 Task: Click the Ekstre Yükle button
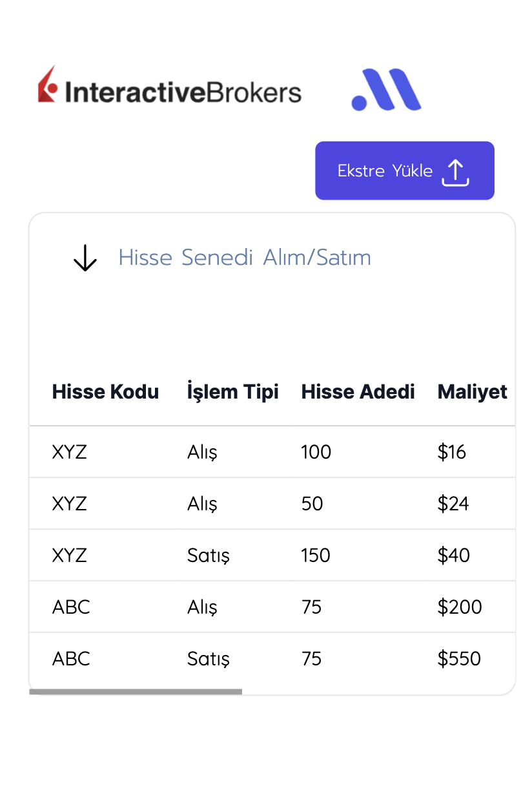[405, 171]
